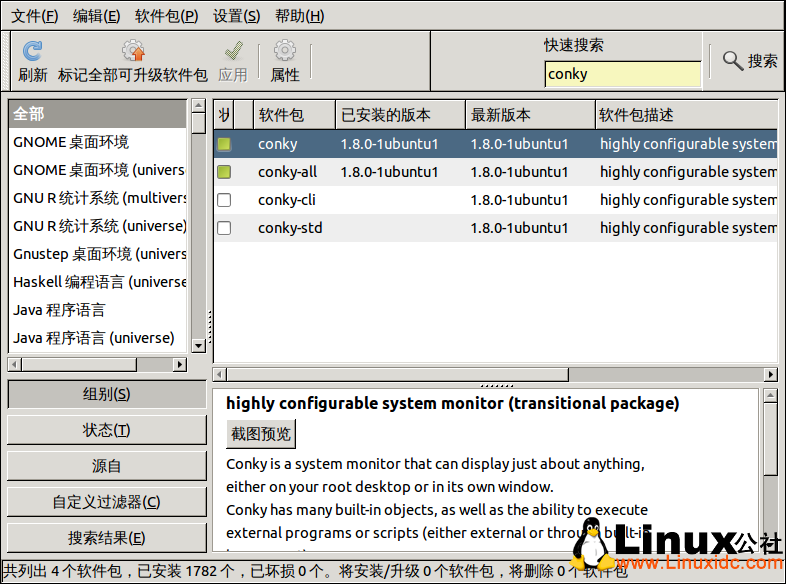Click the screenshot preview (截图预览) button
Screen dimensions: 786x584
tap(261, 434)
